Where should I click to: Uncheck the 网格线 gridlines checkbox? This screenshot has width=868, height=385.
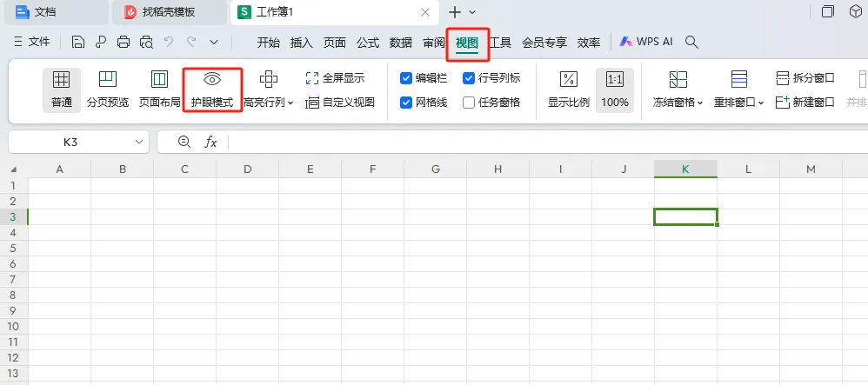pos(406,103)
